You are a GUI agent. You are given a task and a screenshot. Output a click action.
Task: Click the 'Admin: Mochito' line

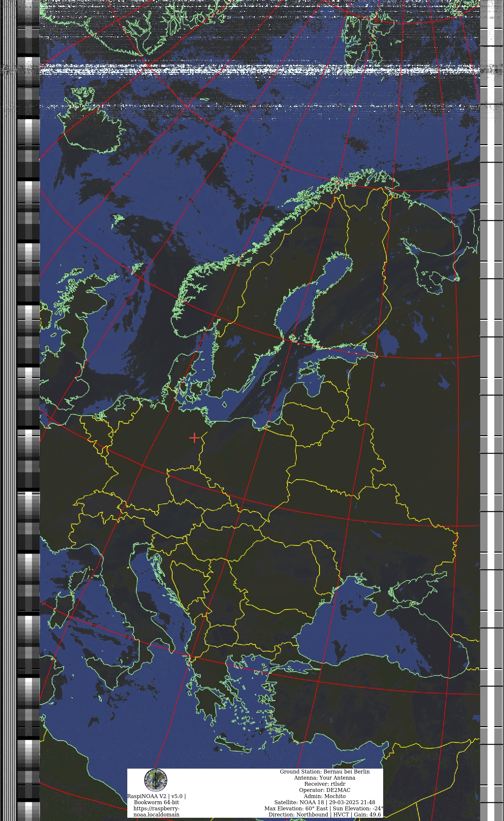pos(325,796)
